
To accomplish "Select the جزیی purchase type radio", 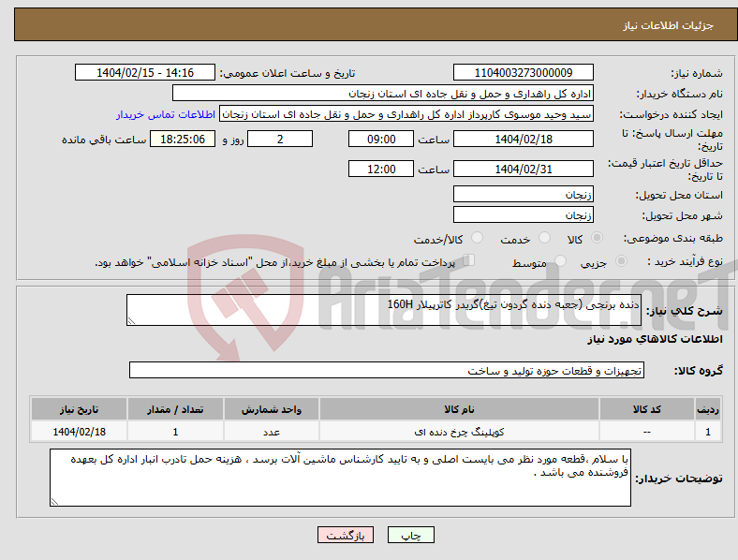I will [x=621, y=260].
